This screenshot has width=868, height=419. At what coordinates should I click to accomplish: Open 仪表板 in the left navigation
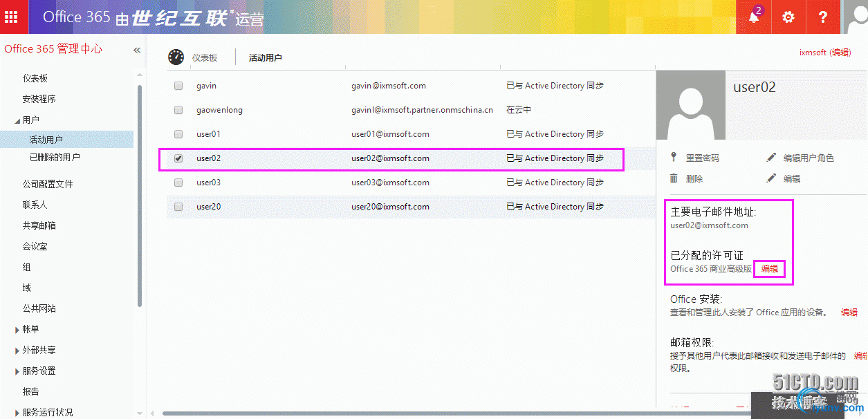[x=35, y=78]
